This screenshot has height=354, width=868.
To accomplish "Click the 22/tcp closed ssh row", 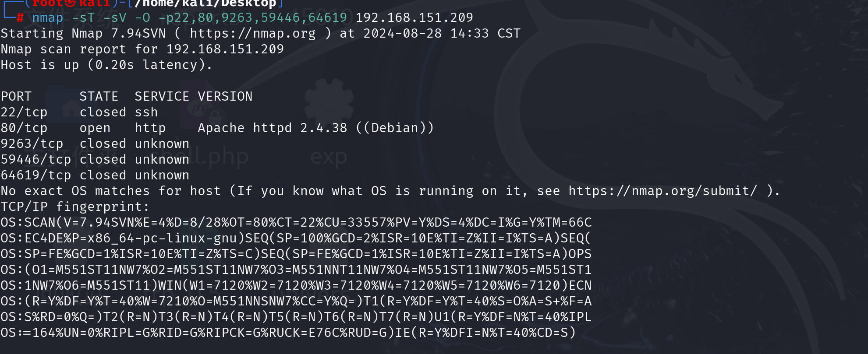I will click(x=79, y=112).
